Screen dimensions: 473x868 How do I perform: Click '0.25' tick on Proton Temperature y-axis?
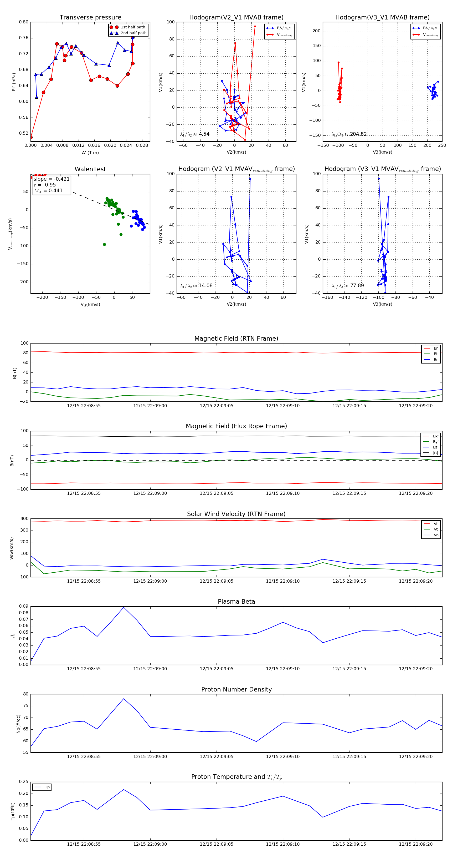(x=24, y=781)
